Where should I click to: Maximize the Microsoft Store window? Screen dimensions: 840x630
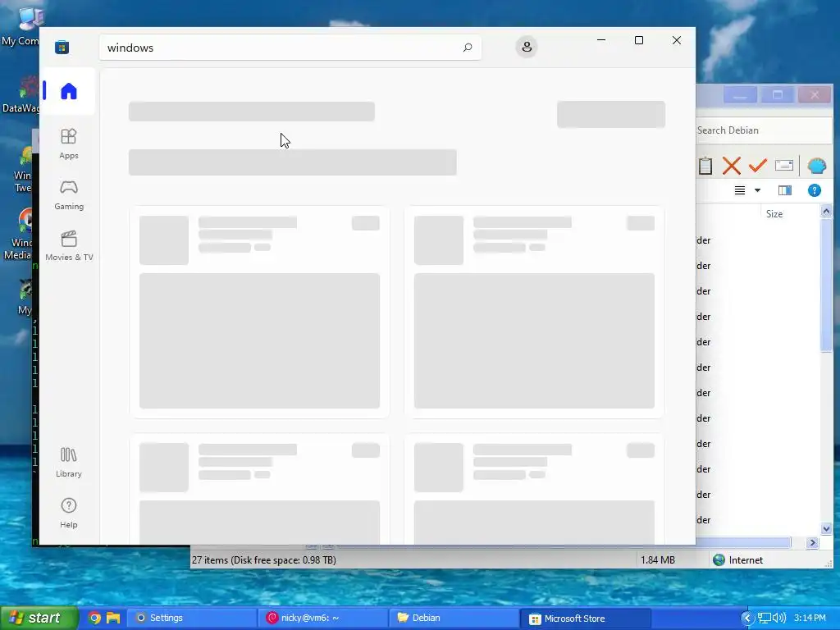pos(638,40)
